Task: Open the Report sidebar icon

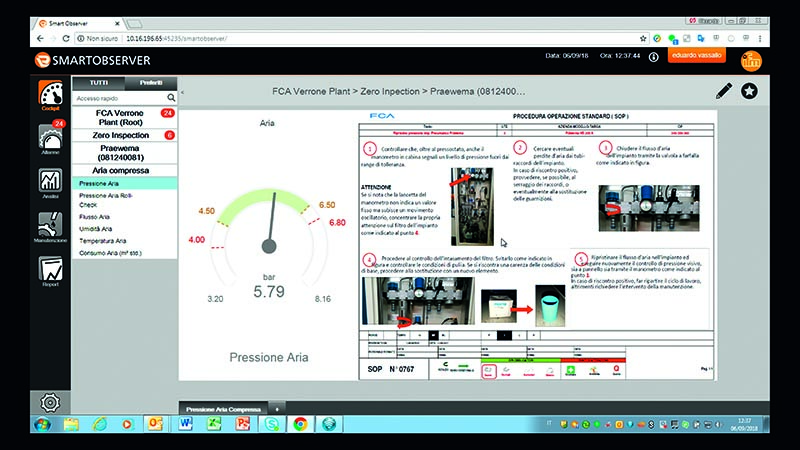Action: point(50,271)
